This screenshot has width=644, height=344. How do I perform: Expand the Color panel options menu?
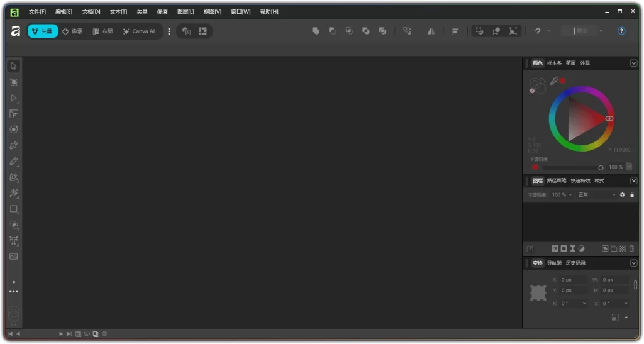634,63
